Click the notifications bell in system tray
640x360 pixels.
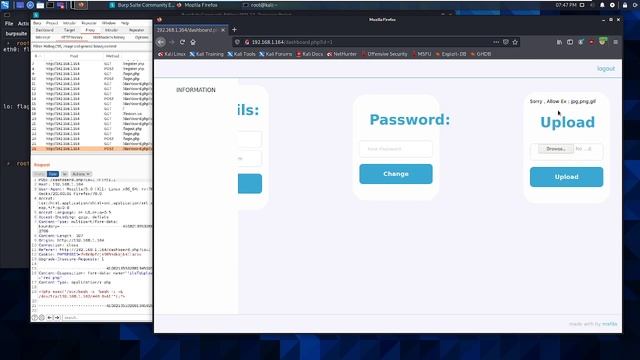click(602, 5)
